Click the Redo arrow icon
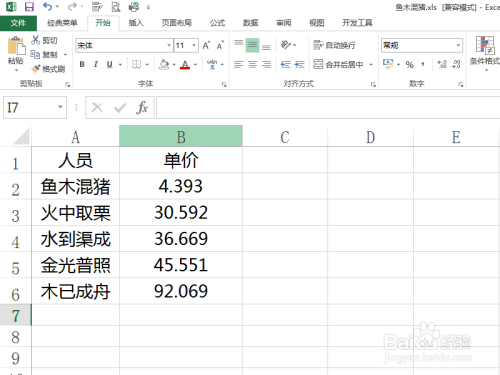 pos(72,6)
